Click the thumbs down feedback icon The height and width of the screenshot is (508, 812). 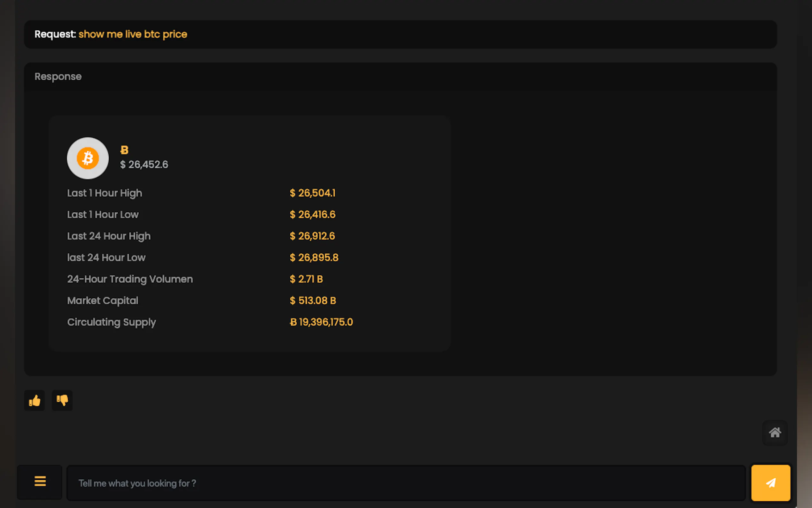point(62,400)
